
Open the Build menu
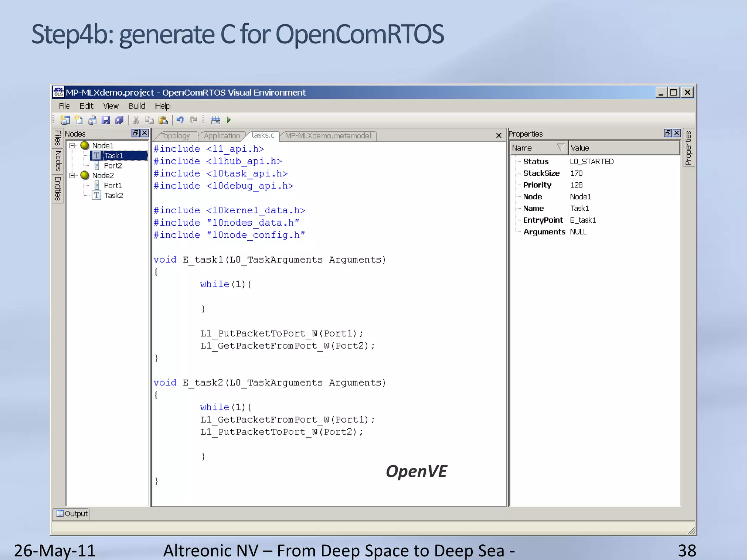pyautogui.click(x=137, y=106)
